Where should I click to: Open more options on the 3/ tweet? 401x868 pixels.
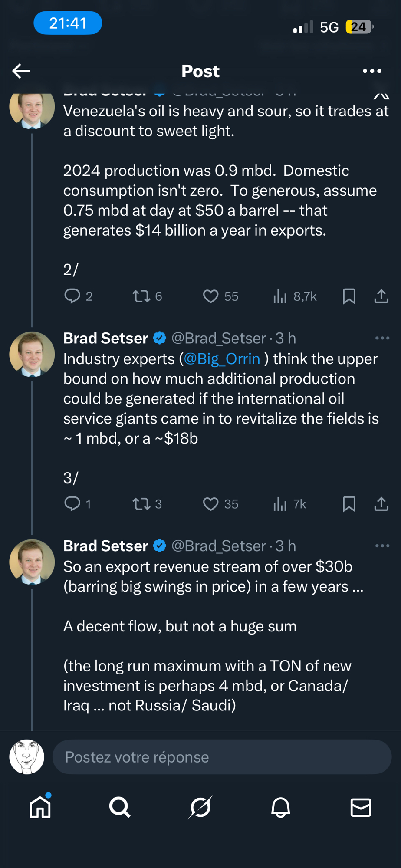(382, 338)
